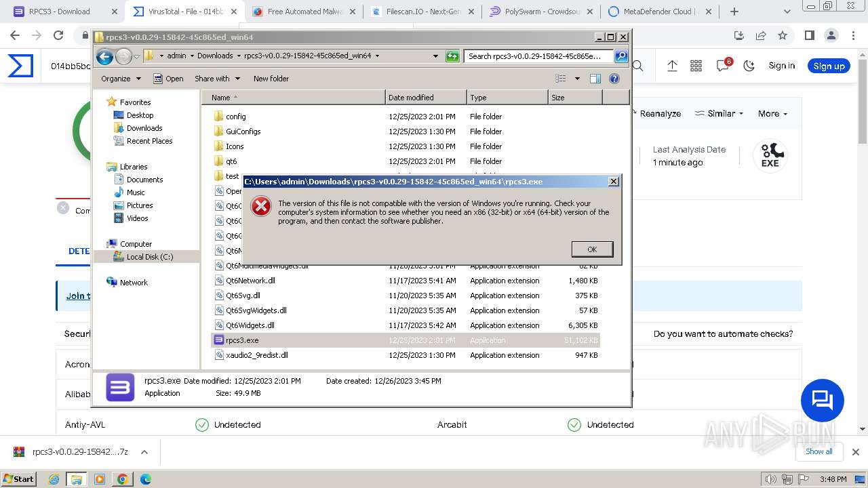Switch to PolySwarm browser tab
The height and width of the screenshot is (488, 868).
(x=540, y=12)
